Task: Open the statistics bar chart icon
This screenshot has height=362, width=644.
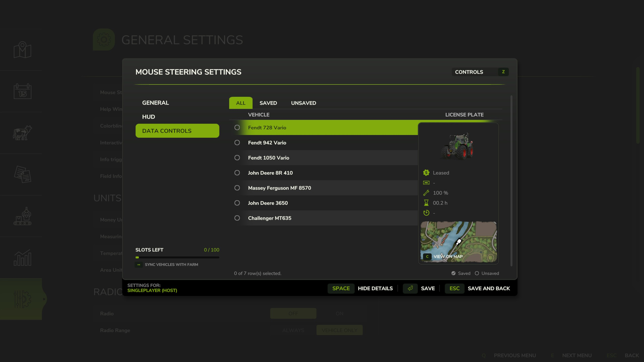Action: [22, 258]
